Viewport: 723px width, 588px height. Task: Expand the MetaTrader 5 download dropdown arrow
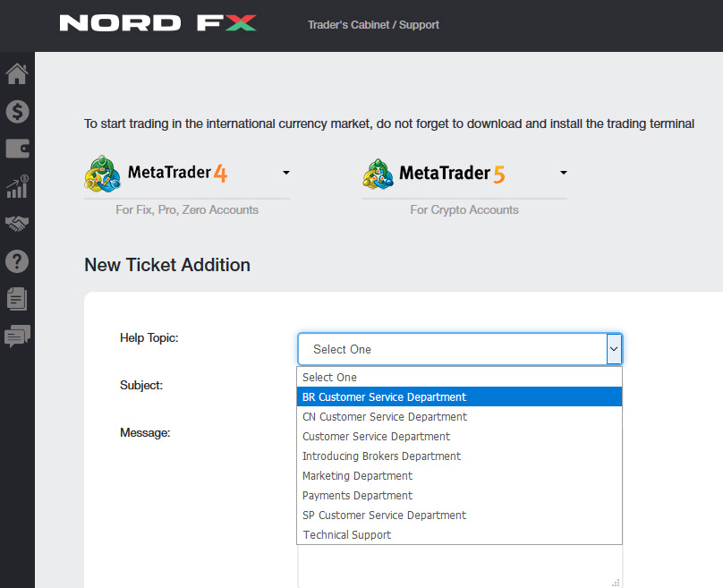tap(563, 173)
